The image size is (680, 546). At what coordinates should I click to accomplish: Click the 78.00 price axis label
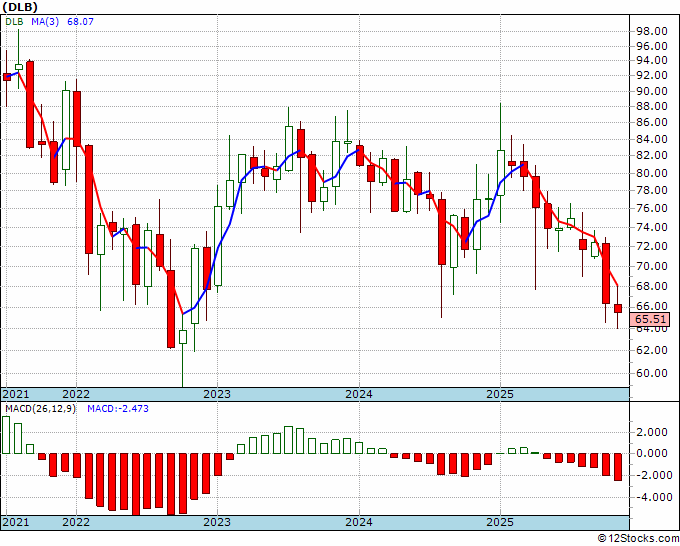coord(651,190)
